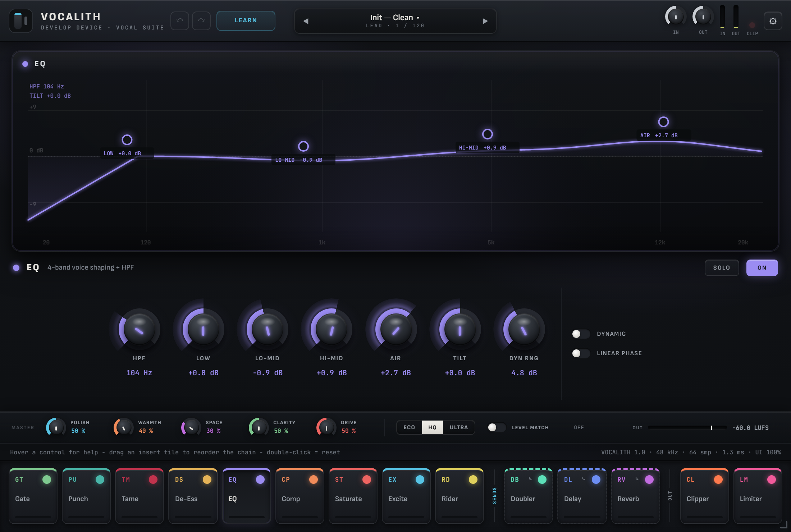Select the HI-MID band node on graph
The width and height of the screenshot is (791, 532).
[x=488, y=134]
